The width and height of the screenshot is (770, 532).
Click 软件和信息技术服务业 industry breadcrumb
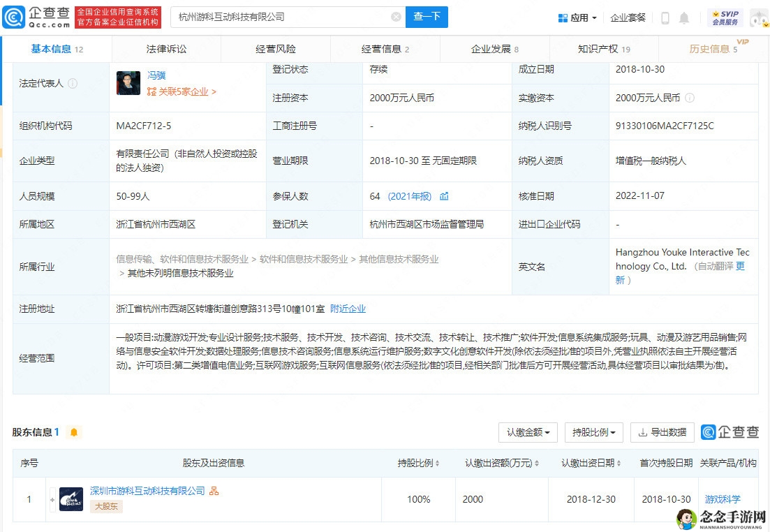[x=304, y=260]
